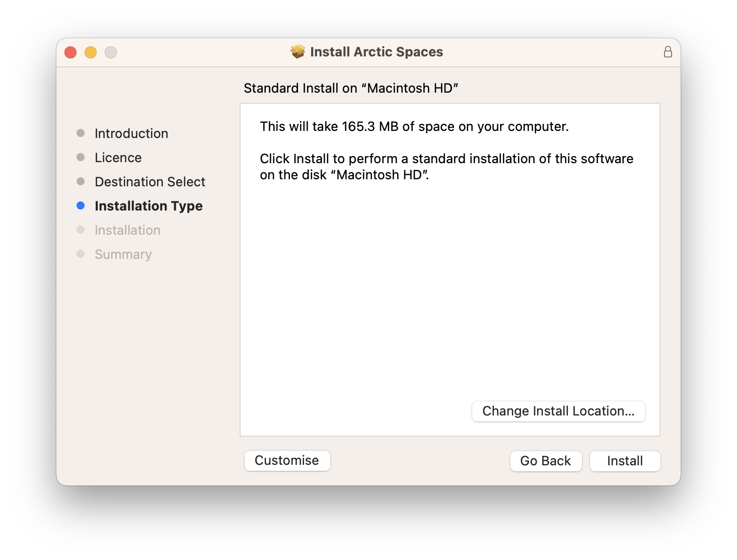Click the Install Arctic Spaces window title
The image size is (737, 560).
pyautogui.click(x=377, y=52)
